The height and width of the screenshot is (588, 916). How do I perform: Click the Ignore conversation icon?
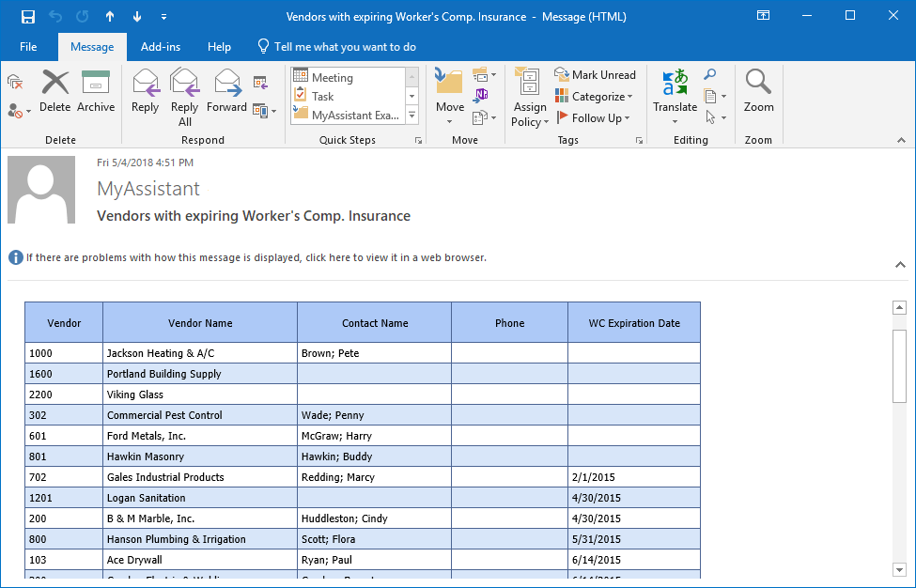click(15, 82)
